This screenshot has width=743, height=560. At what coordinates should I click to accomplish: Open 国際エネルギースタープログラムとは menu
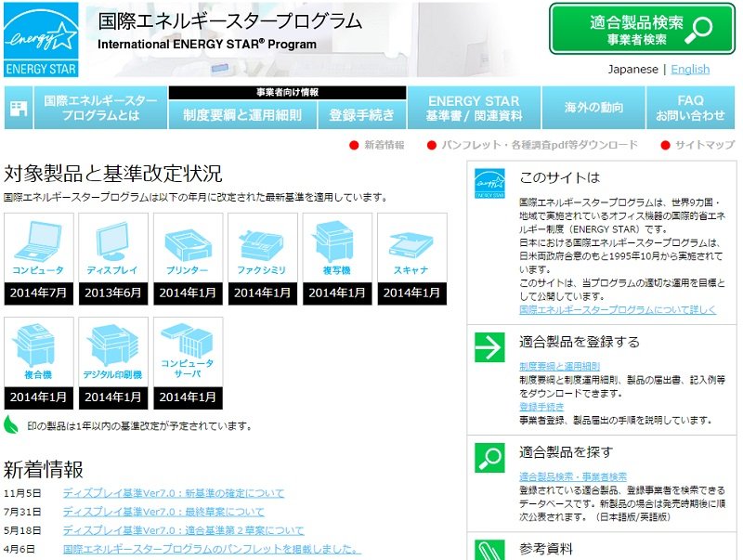tap(100, 108)
